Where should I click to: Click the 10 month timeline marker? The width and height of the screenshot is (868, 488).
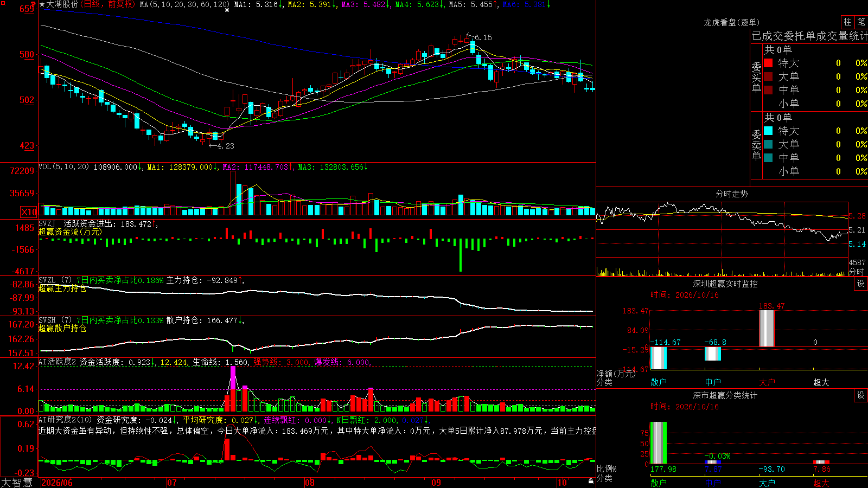click(562, 483)
